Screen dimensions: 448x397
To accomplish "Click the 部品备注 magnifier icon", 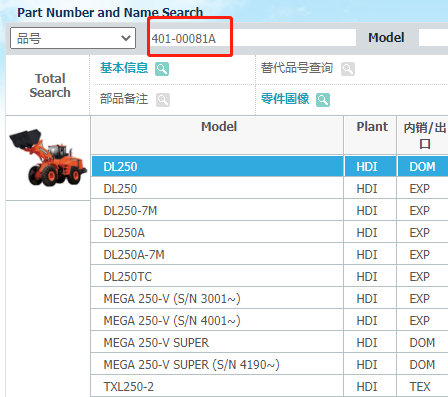I will [163, 100].
